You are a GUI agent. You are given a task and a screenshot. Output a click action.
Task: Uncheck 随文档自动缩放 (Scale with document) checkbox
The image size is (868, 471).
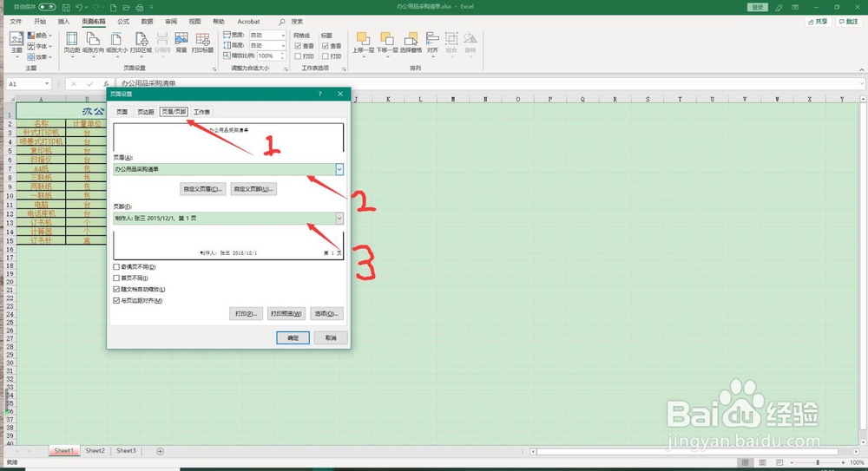116,289
